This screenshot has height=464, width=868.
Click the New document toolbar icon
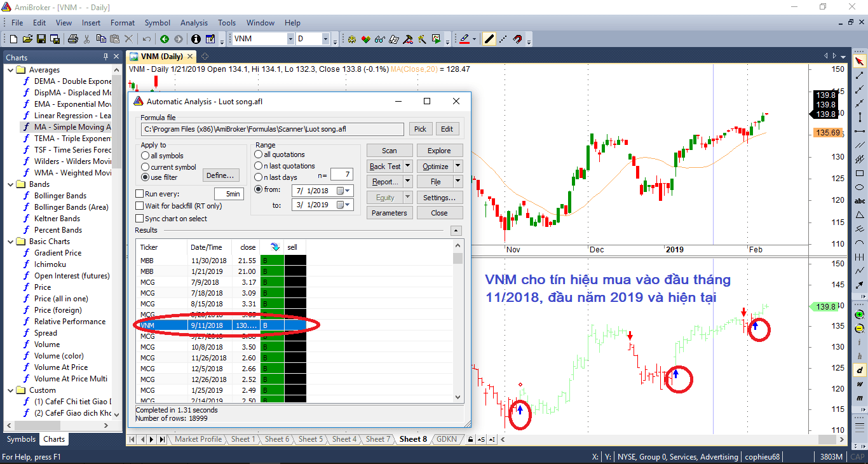tap(13, 39)
